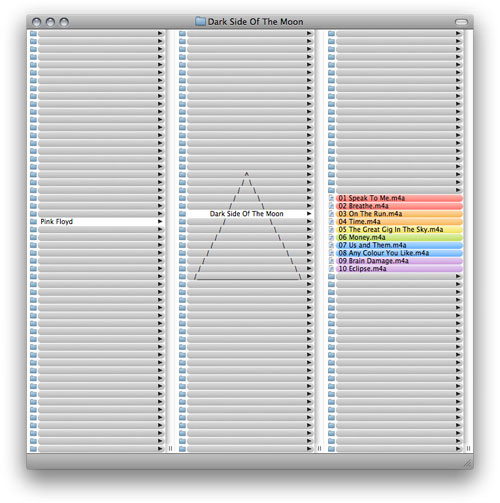Select 05 The Great Gig In The Sky.m4a
The width and height of the screenshot is (500, 503).
click(x=399, y=229)
